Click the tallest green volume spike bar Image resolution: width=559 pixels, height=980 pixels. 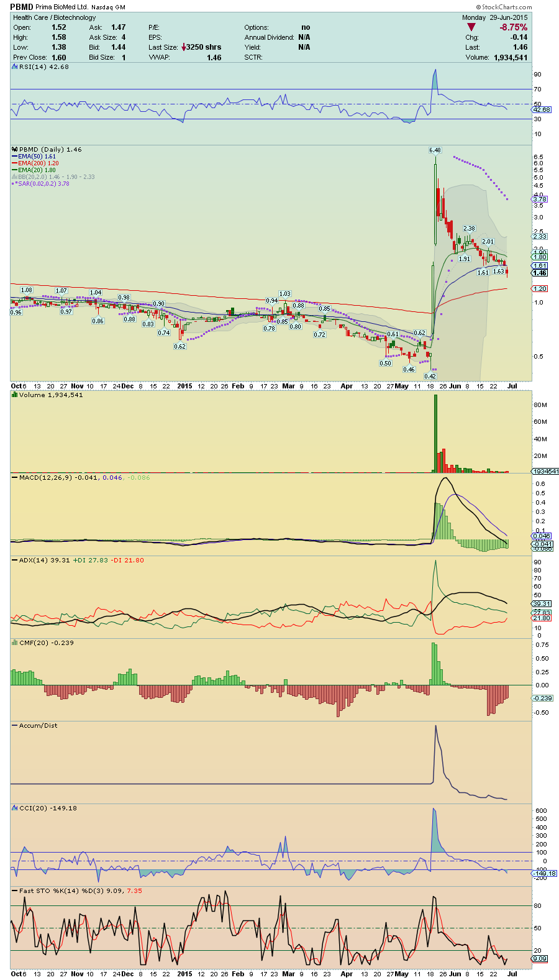(x=435, y=434)
